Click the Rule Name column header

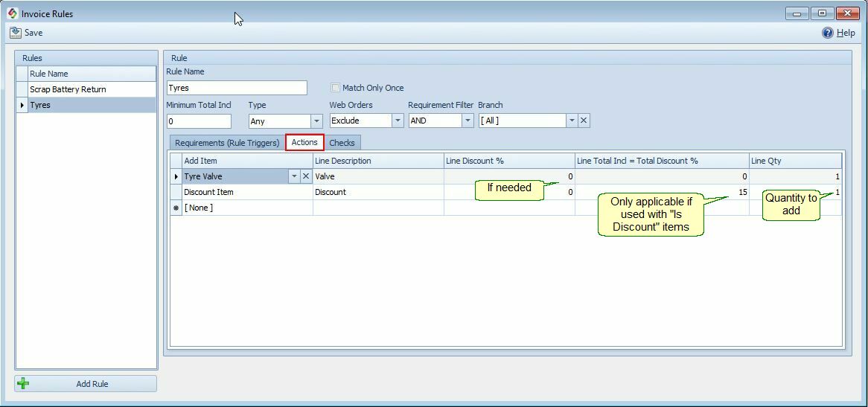pyautogui.click(x=92, y=74)
